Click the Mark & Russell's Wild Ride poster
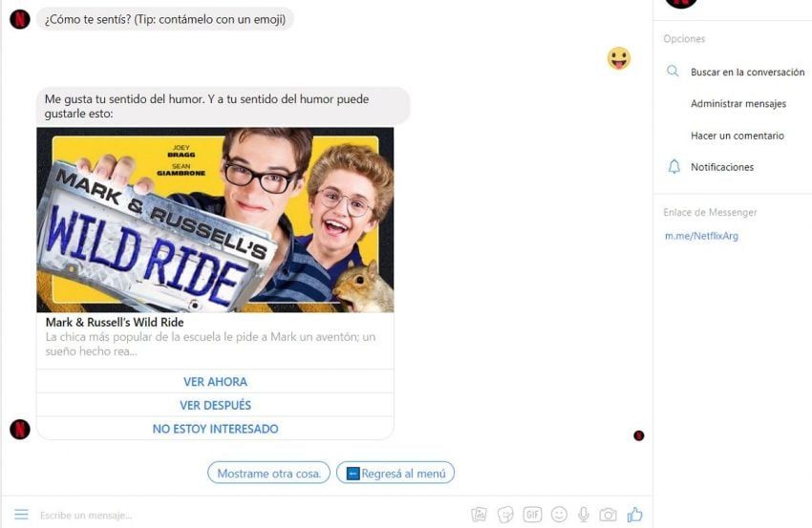The image size is (812, 528). [215, 220]
